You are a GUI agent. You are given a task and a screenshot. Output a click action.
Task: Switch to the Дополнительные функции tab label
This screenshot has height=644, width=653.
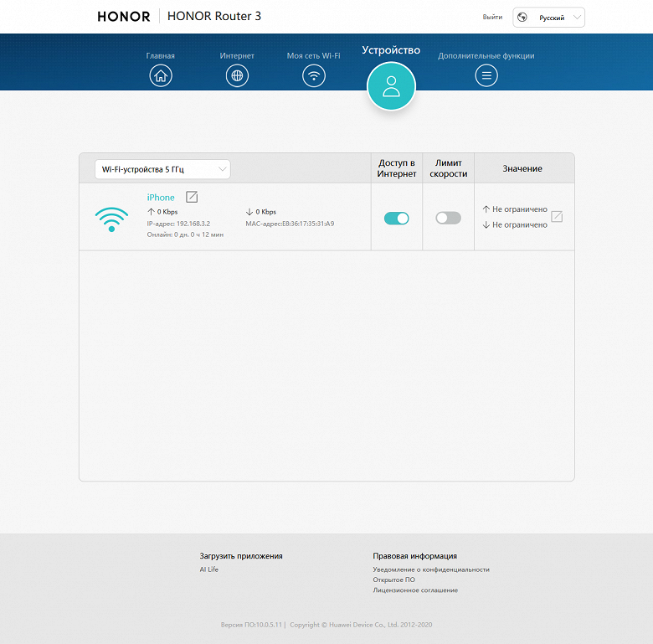[486, 56]
